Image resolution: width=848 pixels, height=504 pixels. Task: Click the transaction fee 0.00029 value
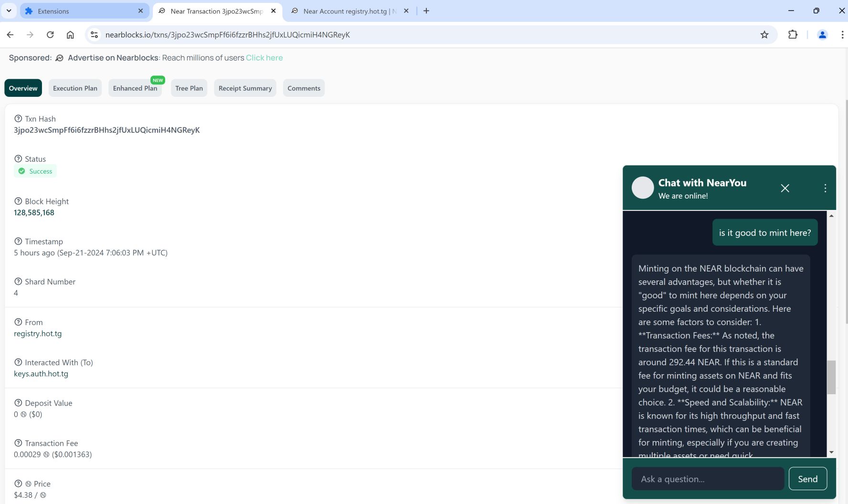pyautogui.click(x=53, y=454)
